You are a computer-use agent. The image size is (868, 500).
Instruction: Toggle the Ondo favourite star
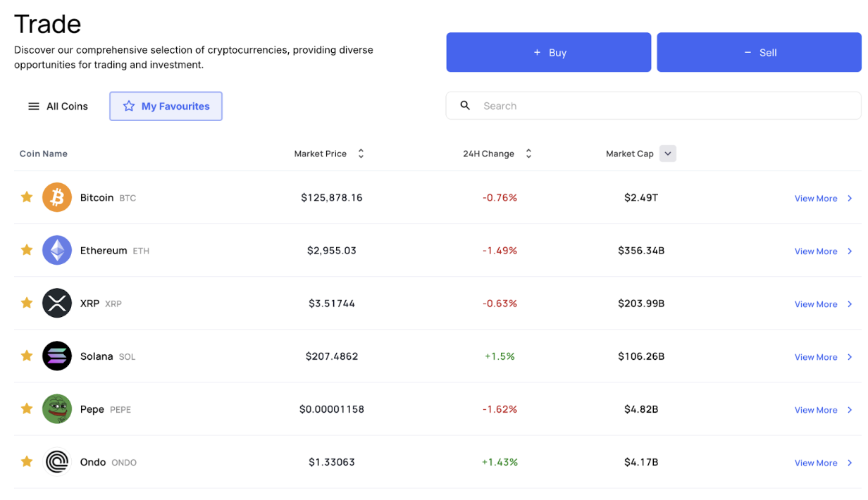pyautogui.click(x=27, y=461)
